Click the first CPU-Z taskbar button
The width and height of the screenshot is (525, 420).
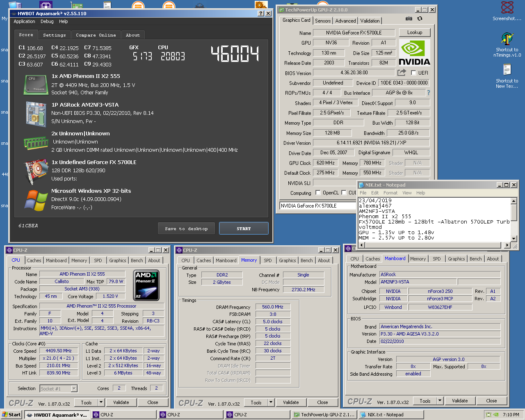click(124, 415)
